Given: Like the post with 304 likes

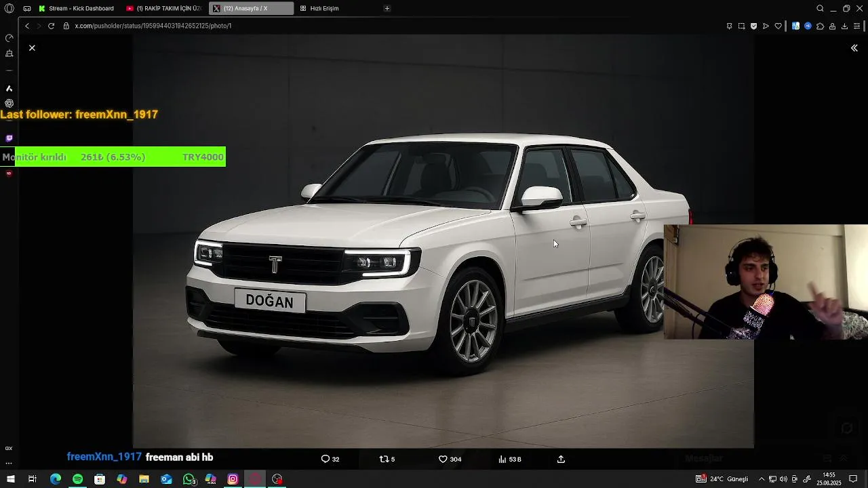Looking at the screenshot, I should click(450, 460).
